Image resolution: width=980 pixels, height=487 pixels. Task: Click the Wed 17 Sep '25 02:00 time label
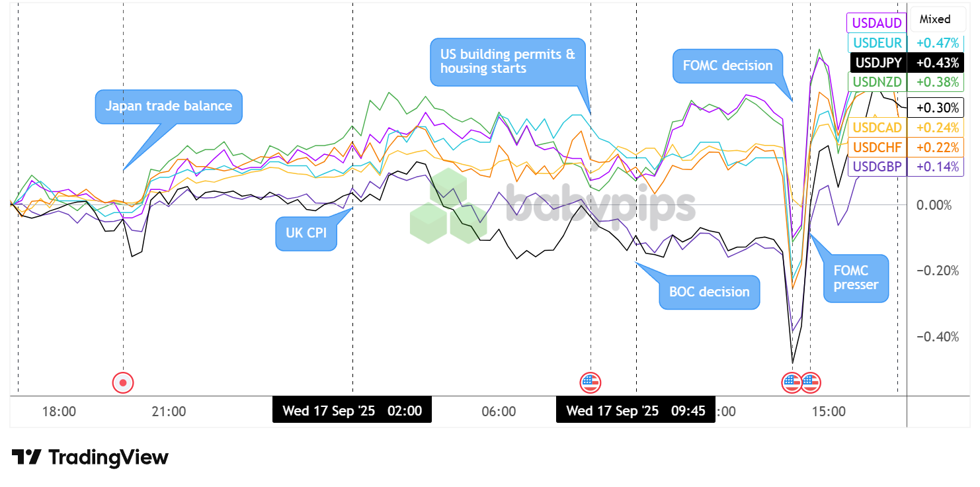click(x=352, y=411)
